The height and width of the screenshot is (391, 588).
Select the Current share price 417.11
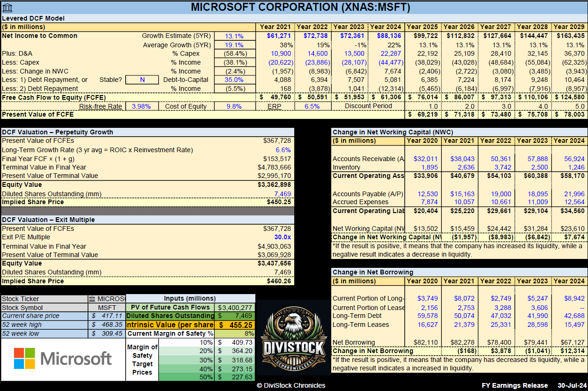pyautogui.click(x=107, y=316)
